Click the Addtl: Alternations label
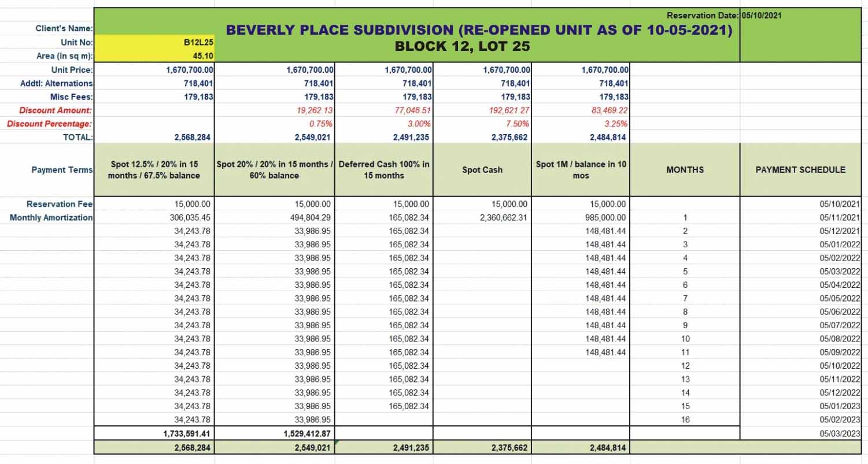Screen dimensions: 868x464 tap(57, 83)
